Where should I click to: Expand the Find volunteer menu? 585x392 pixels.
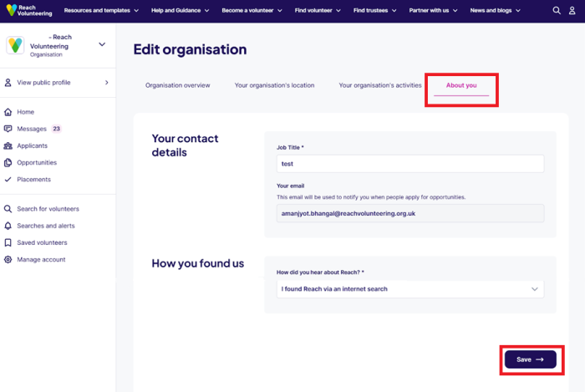click(x=318, y=10)
